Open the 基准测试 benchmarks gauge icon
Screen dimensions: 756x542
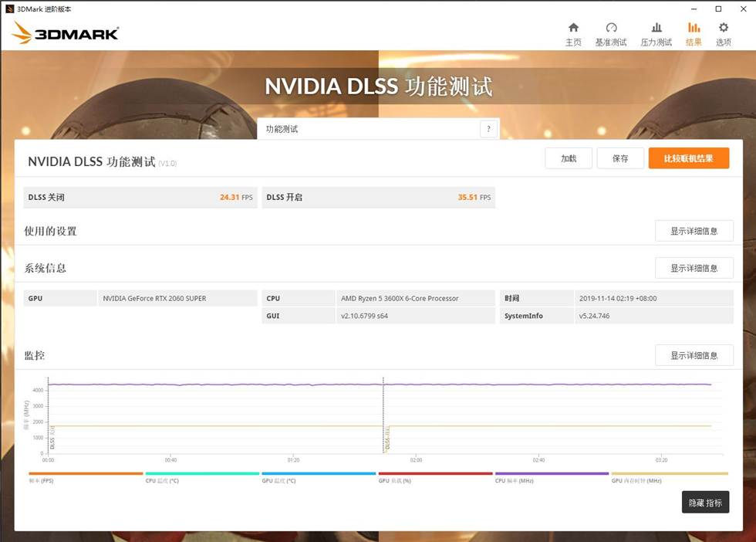(x=611, y=29)
